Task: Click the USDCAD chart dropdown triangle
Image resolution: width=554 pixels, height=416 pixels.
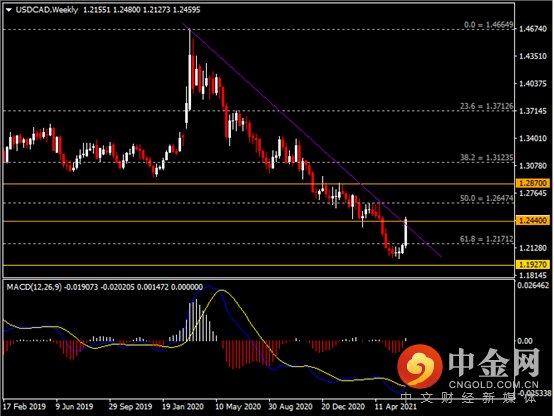Action: click(x=9, y=10)
